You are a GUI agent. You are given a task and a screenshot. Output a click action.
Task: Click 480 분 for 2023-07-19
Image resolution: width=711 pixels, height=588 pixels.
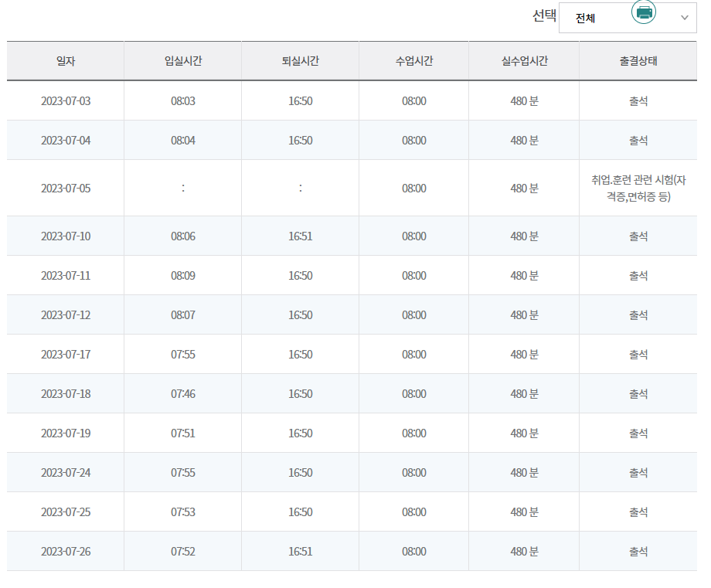click(524, 433)
